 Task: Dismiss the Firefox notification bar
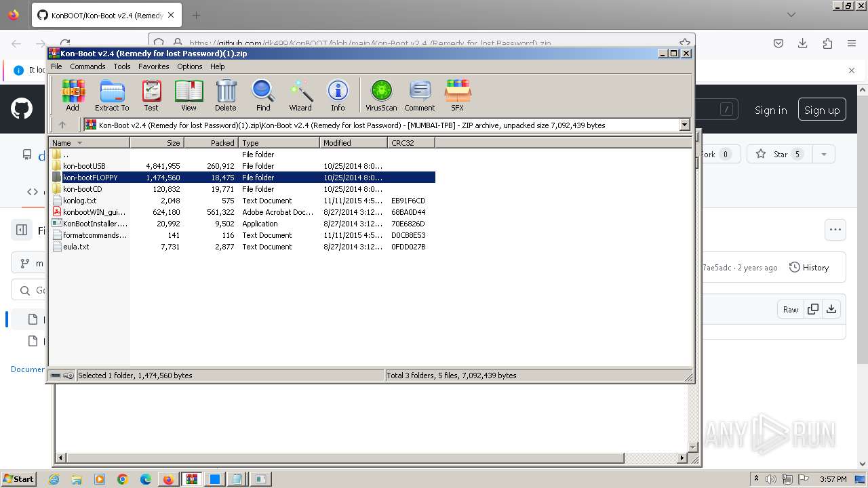[852, 70]
